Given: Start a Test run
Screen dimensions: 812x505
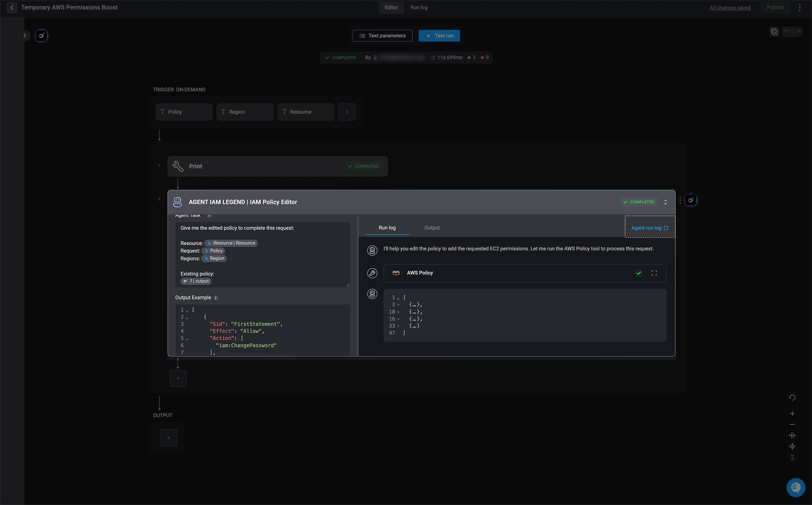Looking at the screenshot, I should coord(439,36).
